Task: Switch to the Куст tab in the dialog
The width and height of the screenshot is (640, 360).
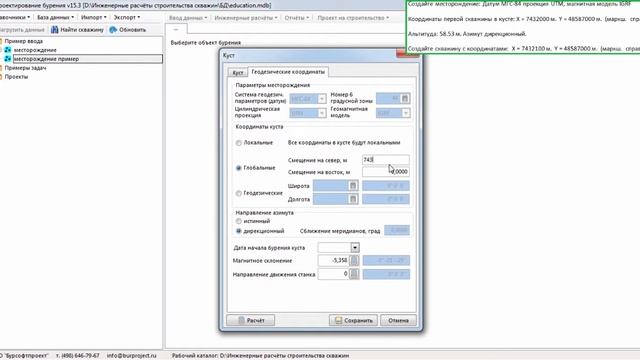Action: coord(238,73)
